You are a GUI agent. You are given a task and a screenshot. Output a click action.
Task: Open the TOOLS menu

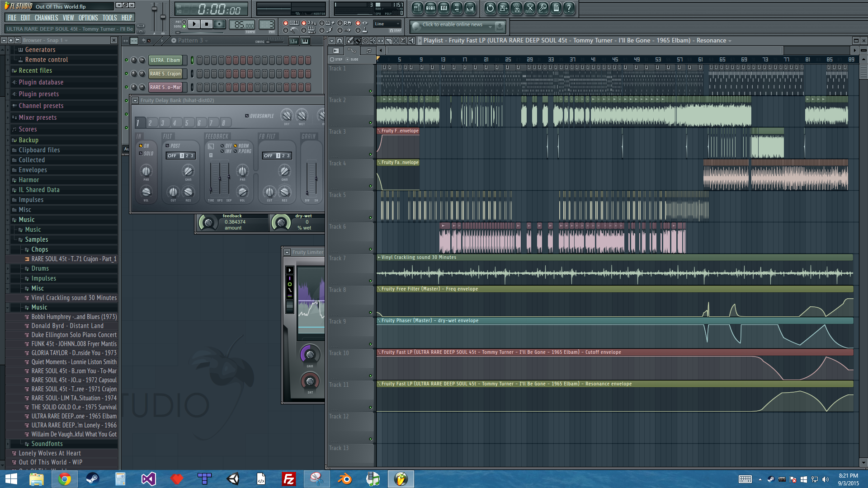110,18
